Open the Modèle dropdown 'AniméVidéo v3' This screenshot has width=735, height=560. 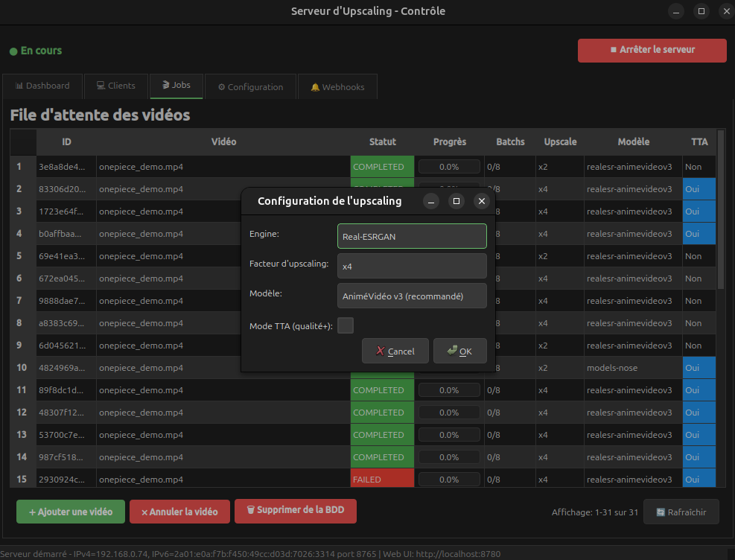coord(412,295)
